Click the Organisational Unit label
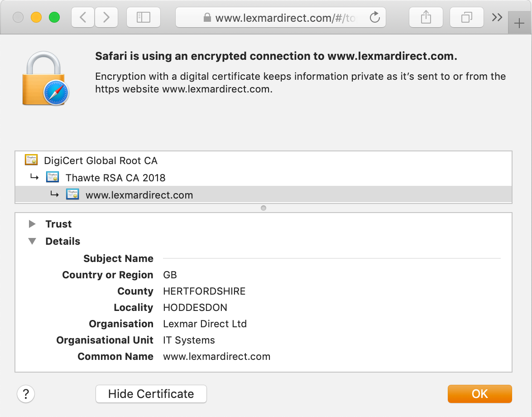The width and height of the screenshot is (532, 417). pyautogui.click(x=105, y=340)
